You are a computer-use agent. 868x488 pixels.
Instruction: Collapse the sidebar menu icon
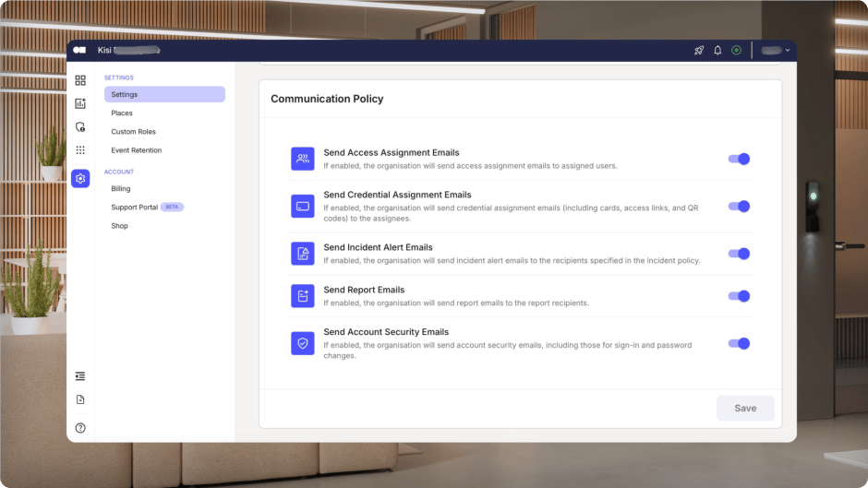coord(80,376)
